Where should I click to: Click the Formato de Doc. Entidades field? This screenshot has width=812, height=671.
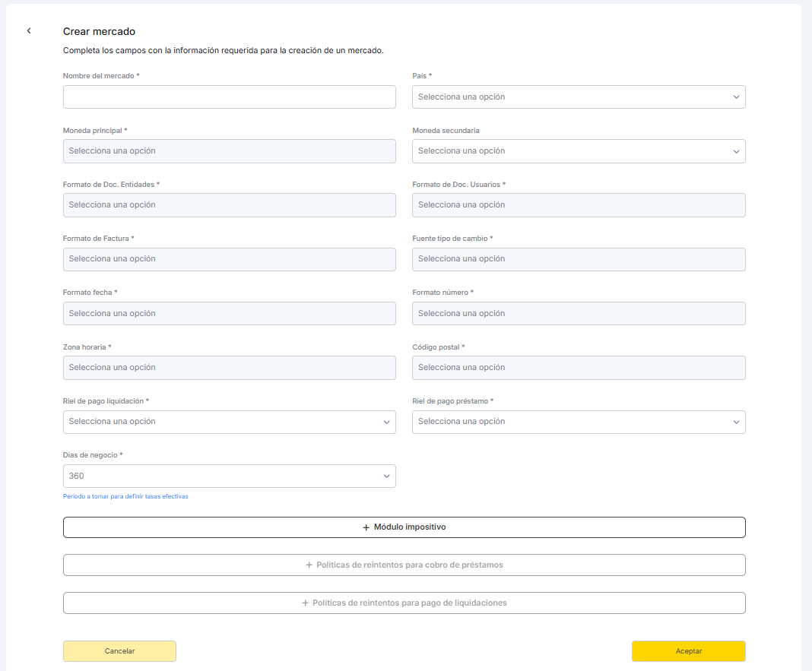229,205
